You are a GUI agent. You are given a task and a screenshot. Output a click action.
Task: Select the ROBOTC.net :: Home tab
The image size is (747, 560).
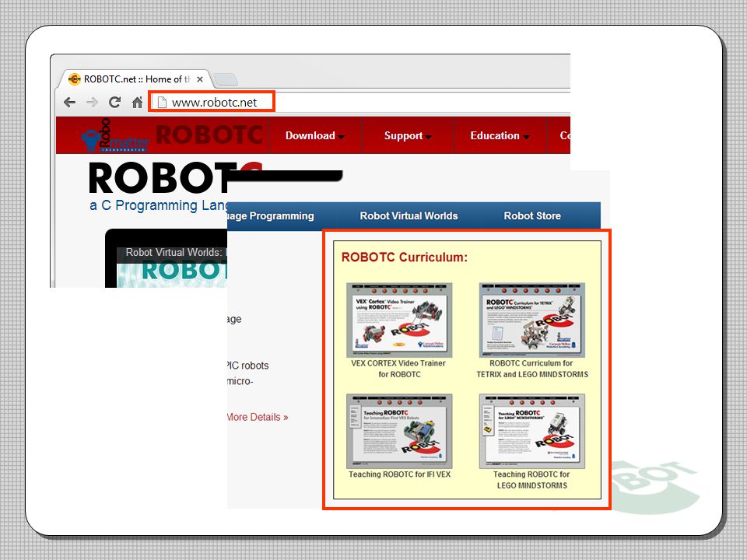[x=135, y=79]
